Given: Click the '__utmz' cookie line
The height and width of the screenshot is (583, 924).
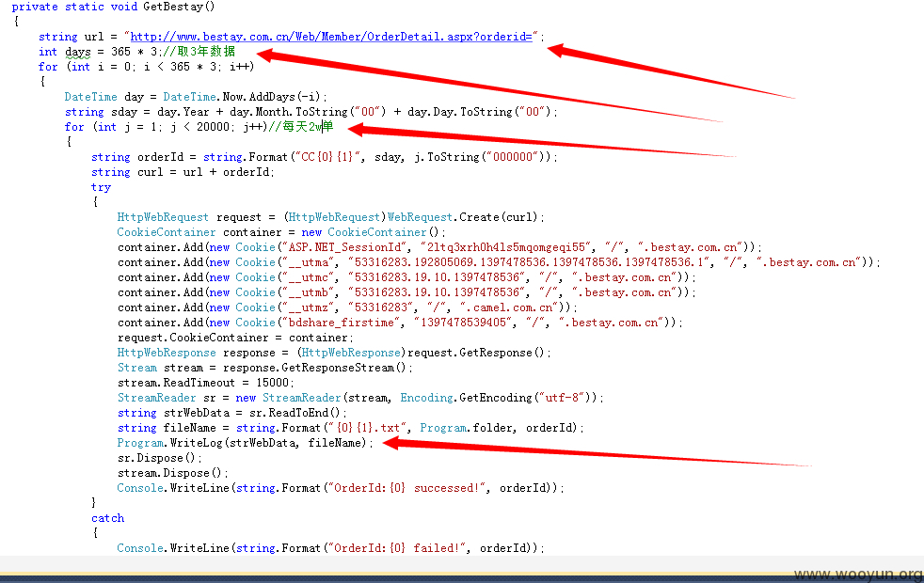Looking at the screenshot, I should click(347, 307).
